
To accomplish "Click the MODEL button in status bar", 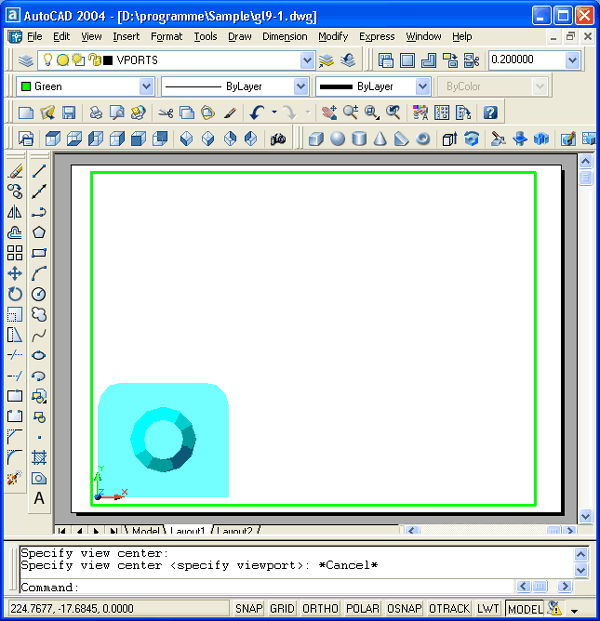I will [524, 608].
